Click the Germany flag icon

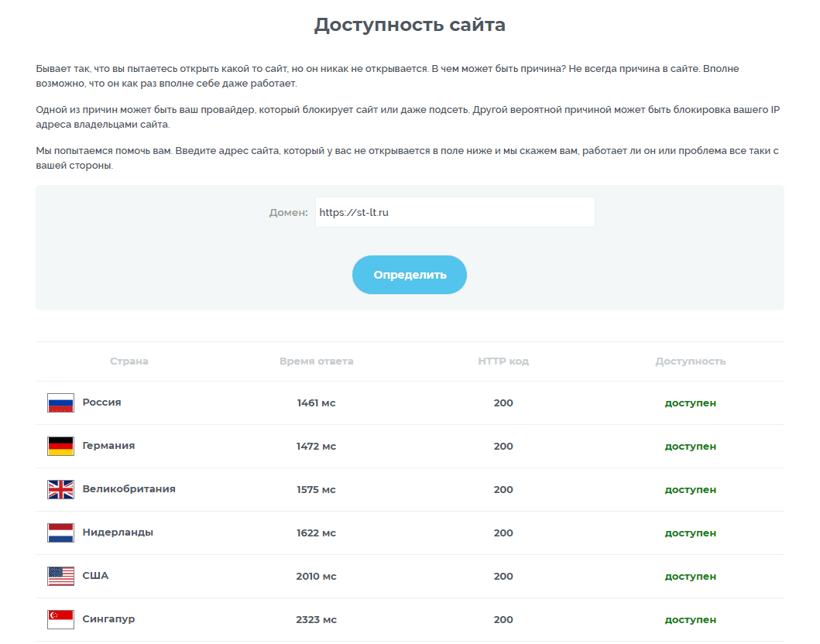pos(60,447)
